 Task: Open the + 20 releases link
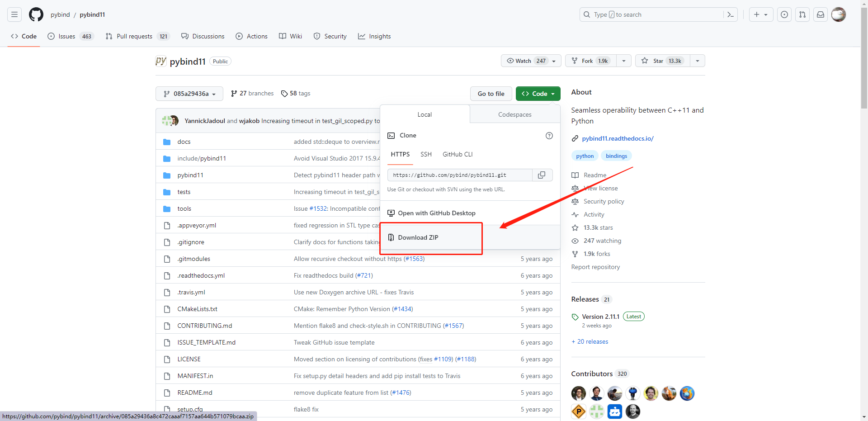(x=590, y=341)
